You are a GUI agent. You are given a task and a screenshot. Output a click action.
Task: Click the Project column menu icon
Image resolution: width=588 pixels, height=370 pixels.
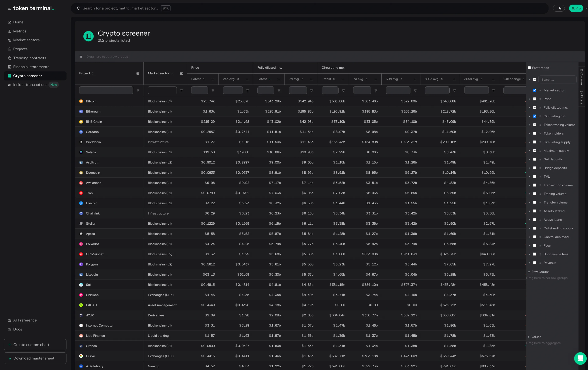pyautogui.click(x=138, y=73)
